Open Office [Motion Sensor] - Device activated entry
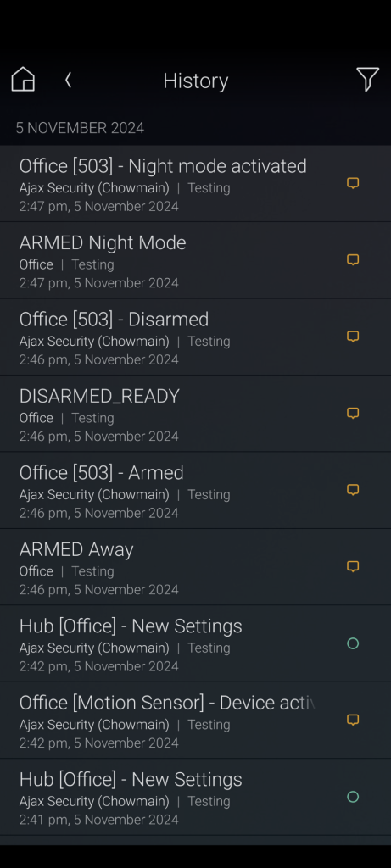The height and width of the screenshot is (868, 391). 195,721
